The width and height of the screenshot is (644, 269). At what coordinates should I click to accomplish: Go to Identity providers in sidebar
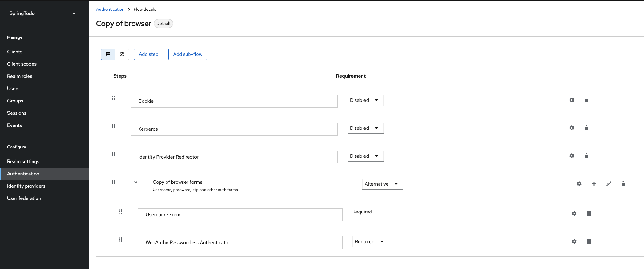click(x=44, y=186)
